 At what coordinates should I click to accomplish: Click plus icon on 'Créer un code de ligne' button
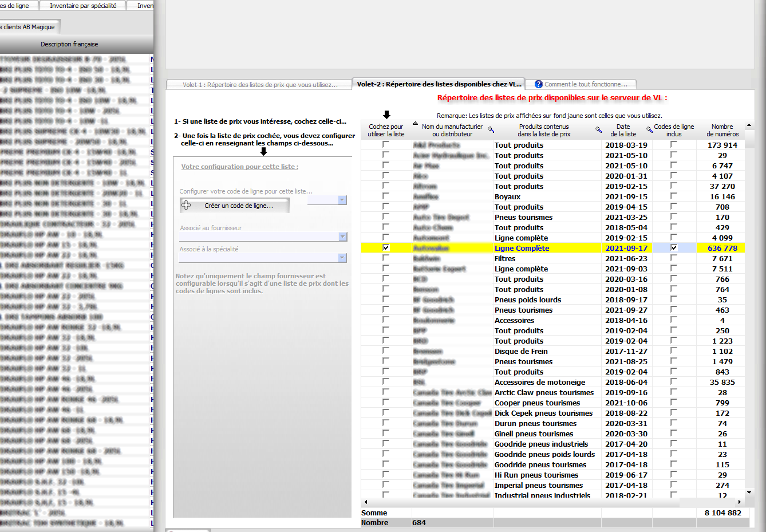click(187, 205)
